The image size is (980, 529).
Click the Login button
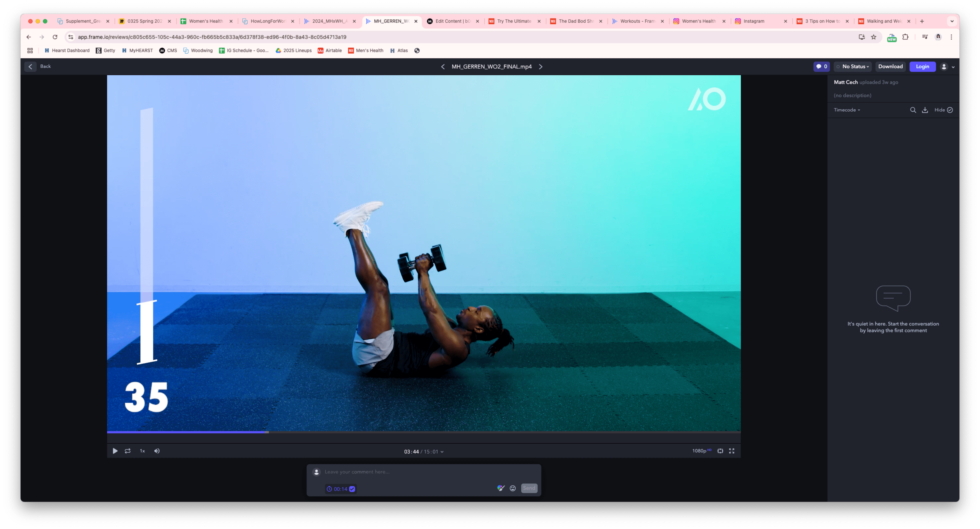[922, 67]
